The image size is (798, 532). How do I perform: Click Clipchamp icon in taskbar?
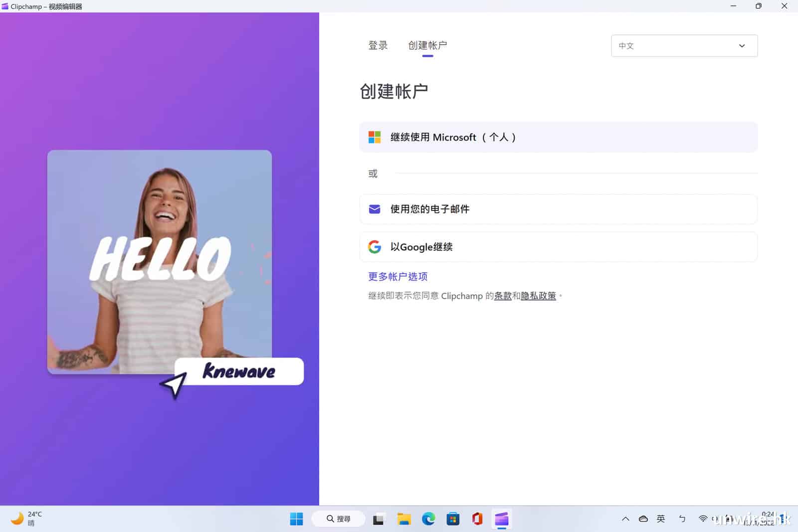tap(501, 519)
